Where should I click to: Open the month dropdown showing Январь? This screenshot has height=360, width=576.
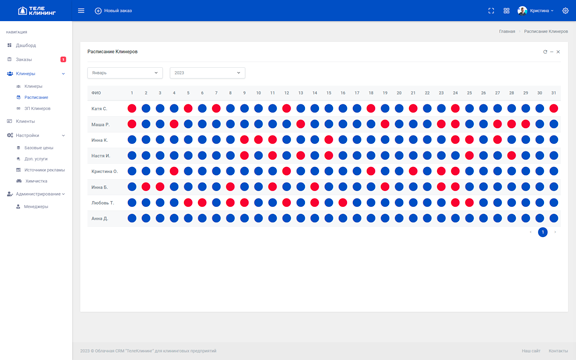click(x=125, y=73)
